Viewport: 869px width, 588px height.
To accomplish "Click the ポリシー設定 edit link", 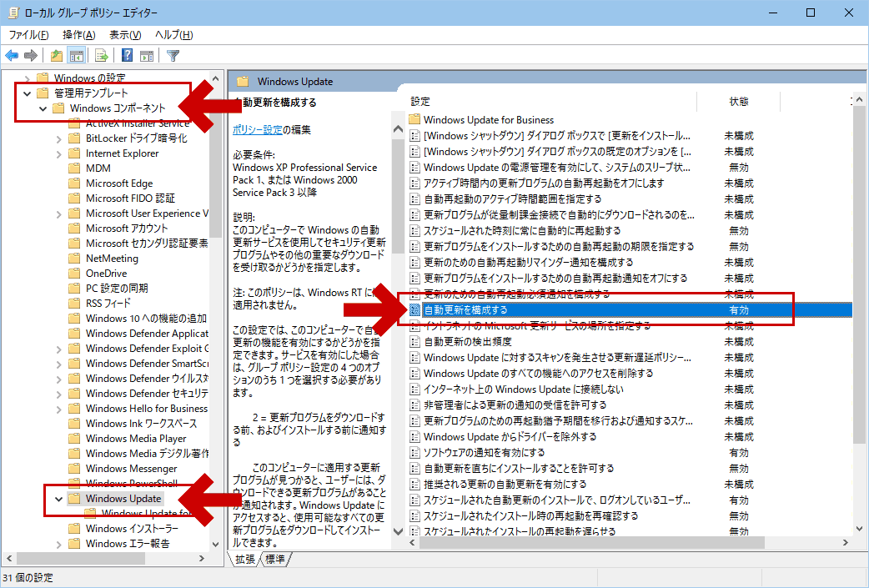I will [x=257, y=129].
